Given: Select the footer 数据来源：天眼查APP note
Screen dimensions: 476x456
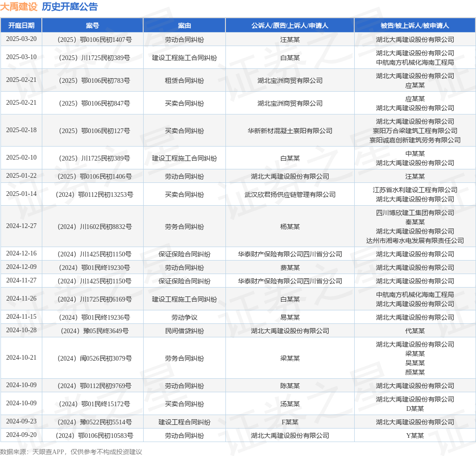Looking at the screenshot, I should (x=71, y=452).
